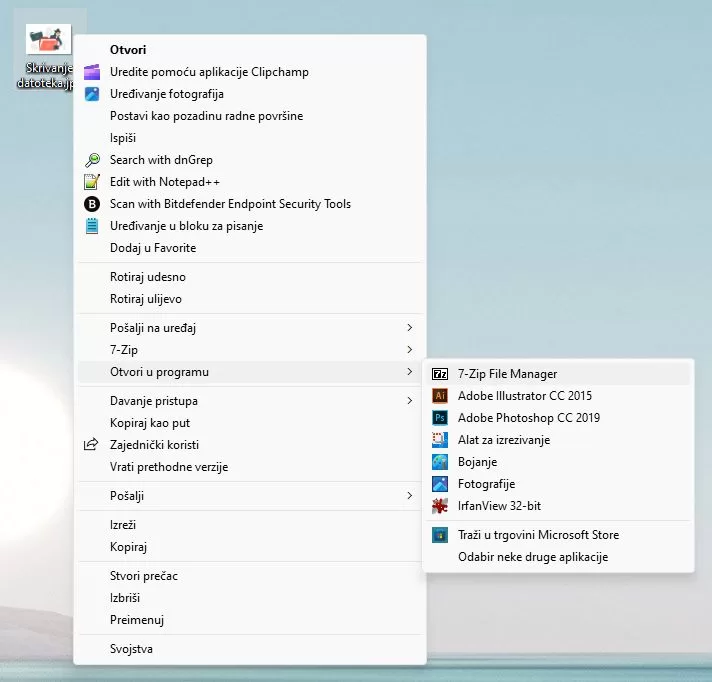Click the 7-Zip File Manager icon
This screenshot has width=712, height=682.
coord(440,374)
